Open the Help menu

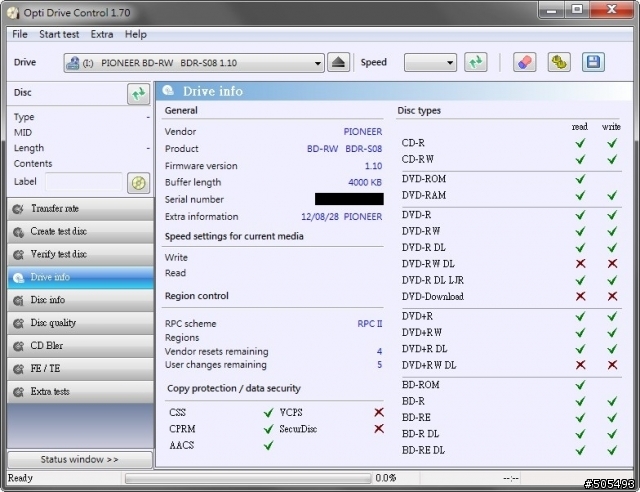pos(136,34)
